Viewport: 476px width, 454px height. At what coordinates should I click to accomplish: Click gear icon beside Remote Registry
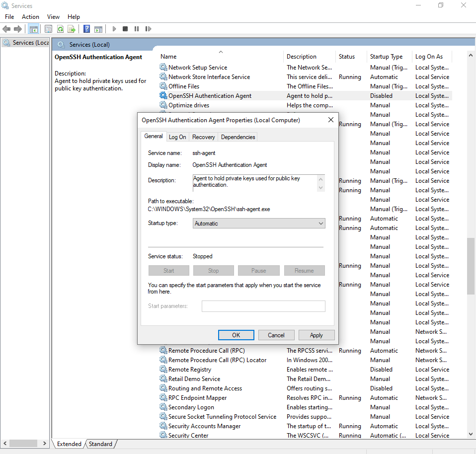pos(163,369)
